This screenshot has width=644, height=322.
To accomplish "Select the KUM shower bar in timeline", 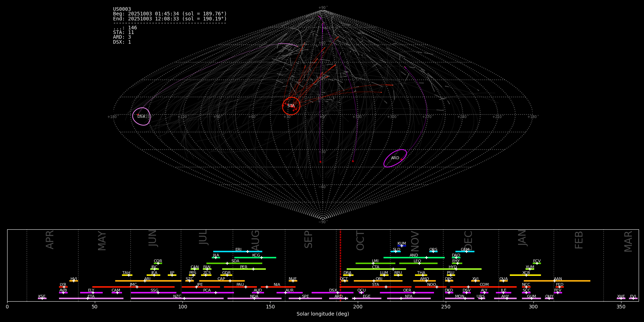I will pyautogui.click(x=402, y=246).
